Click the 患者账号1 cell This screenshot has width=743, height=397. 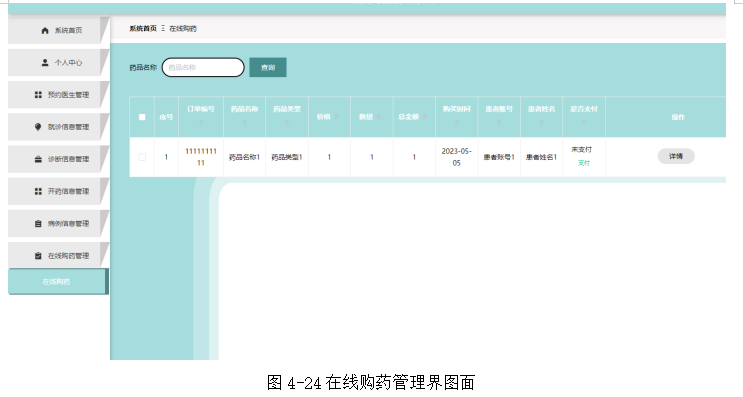pyautogui.click(x=499, y=157)
